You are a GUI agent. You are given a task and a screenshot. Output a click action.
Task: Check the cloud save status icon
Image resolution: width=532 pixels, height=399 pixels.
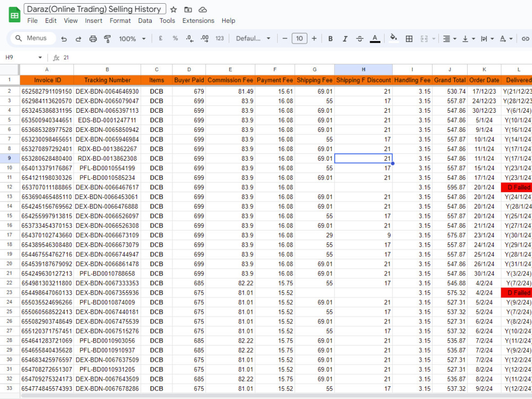tap(203, 10)
